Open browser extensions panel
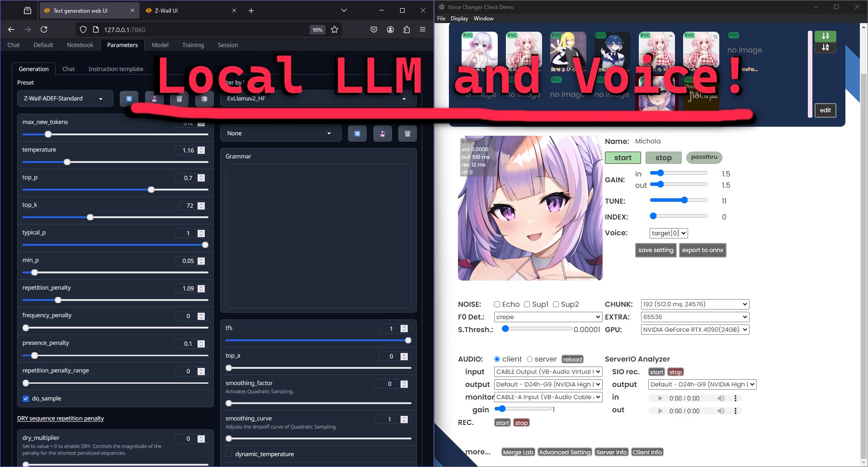 click(406, 29)
